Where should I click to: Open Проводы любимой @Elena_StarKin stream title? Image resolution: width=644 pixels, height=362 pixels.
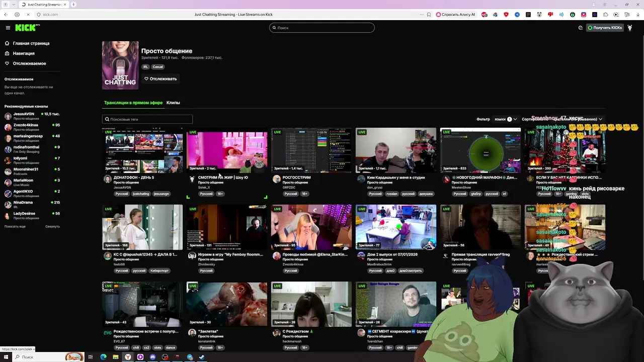pyautogui.click(x=315, y=254)
